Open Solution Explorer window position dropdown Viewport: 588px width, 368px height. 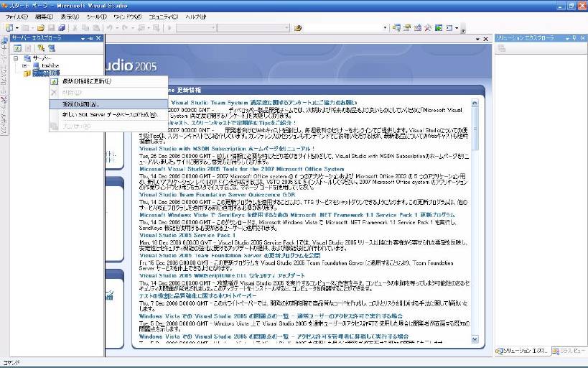pos(567,38)
